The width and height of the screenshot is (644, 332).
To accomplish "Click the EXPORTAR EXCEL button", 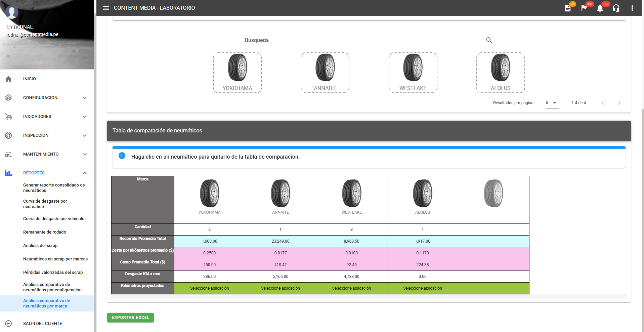I will (130, 318).
